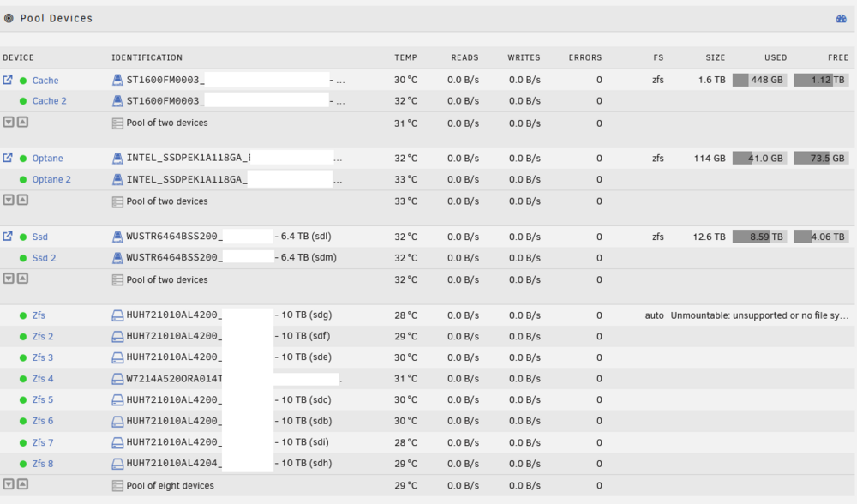Open the Optane 2 device link

51,179
